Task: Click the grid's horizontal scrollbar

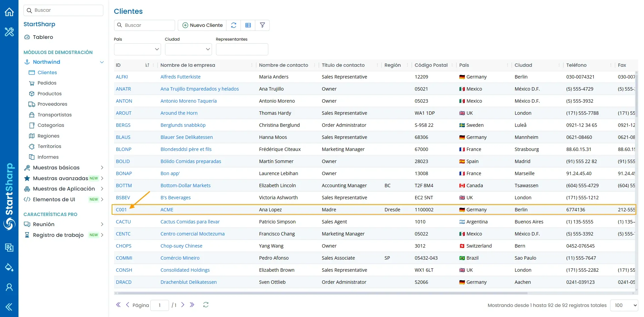Action: pos(322,293)
